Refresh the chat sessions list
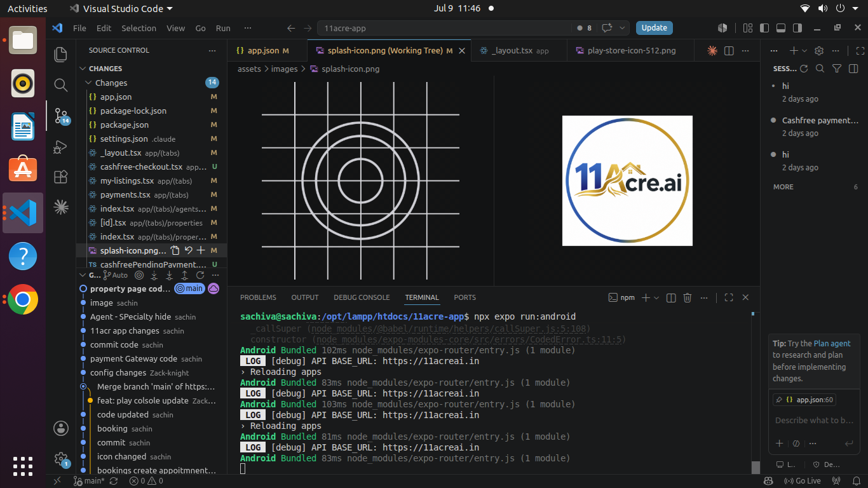Viewport: 868px width, 488px height. tap(804, 69)
